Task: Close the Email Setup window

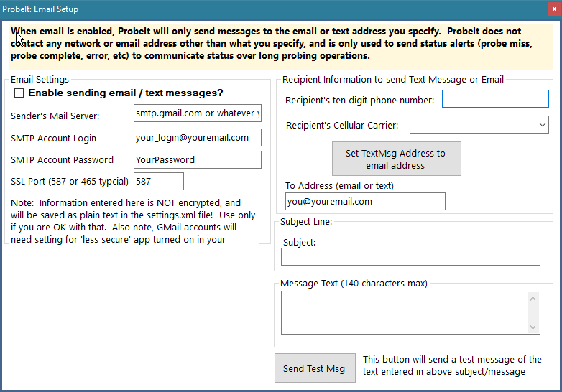Action: click(554, 9)
